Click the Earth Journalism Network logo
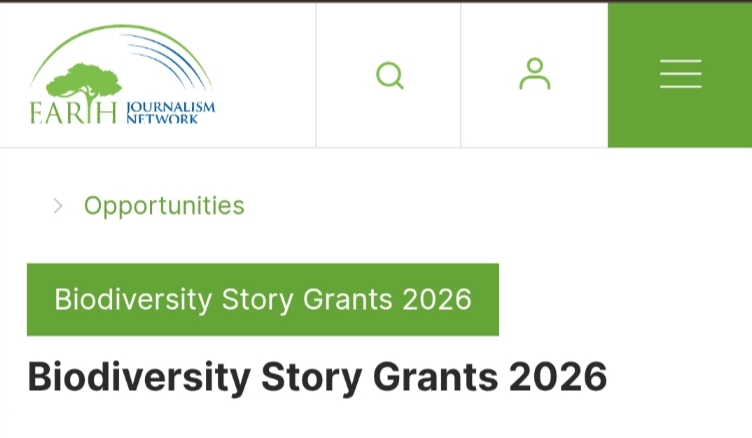 (122, 76)
